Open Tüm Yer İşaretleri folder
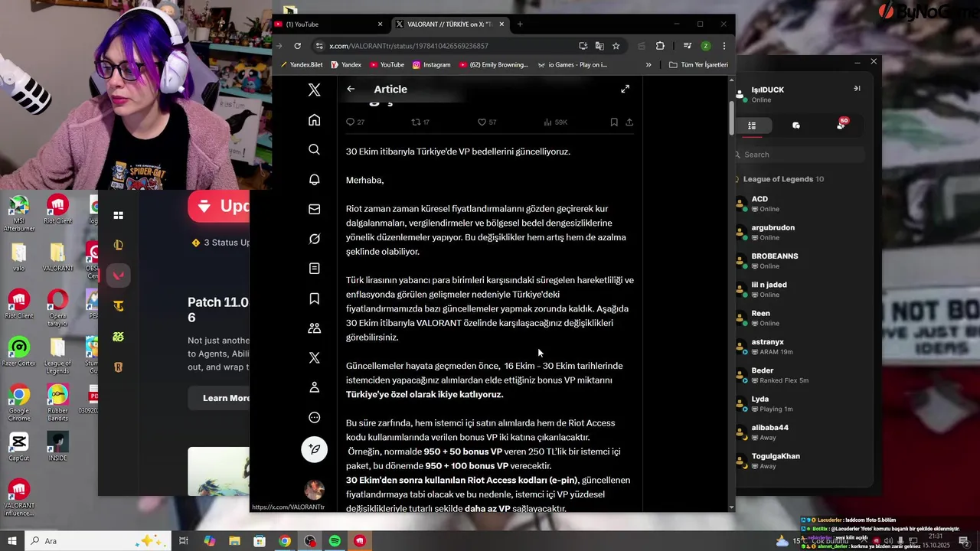980x551 pixels. pyautogui.click(x=698, y=65)
